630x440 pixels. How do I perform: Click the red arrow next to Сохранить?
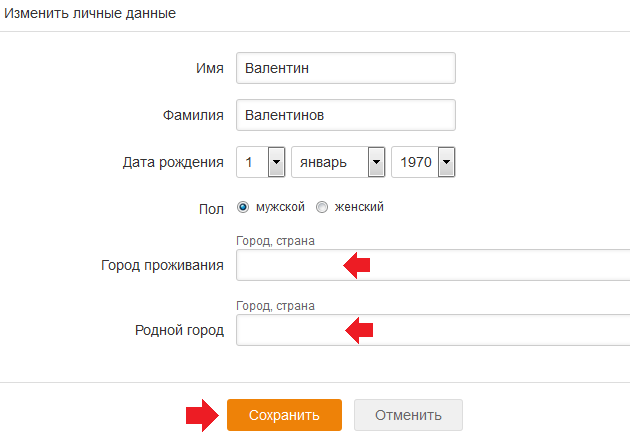[x=202, y=415]
